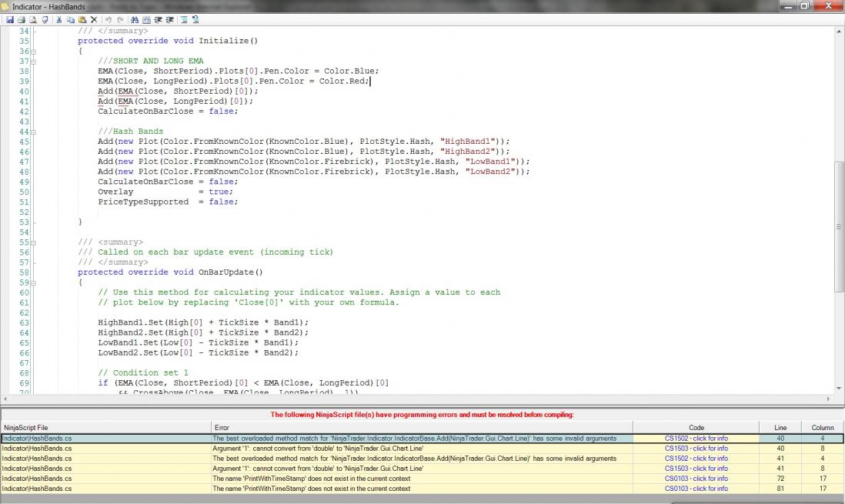
Task: Select 'best overloaded method' error line 41
Action: [x=422, y=459]
